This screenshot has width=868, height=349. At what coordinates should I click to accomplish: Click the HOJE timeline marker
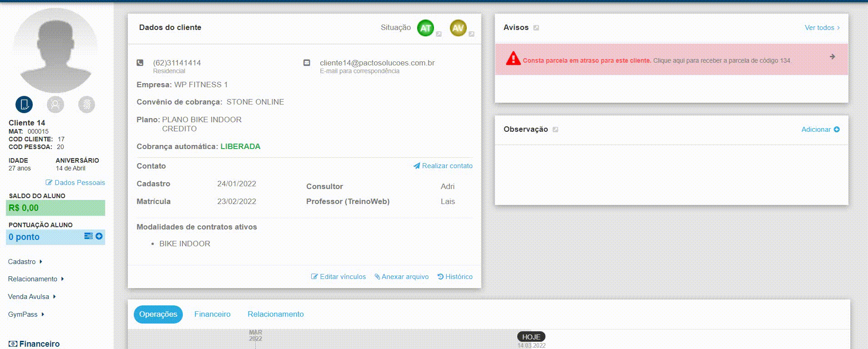[531, 337]
